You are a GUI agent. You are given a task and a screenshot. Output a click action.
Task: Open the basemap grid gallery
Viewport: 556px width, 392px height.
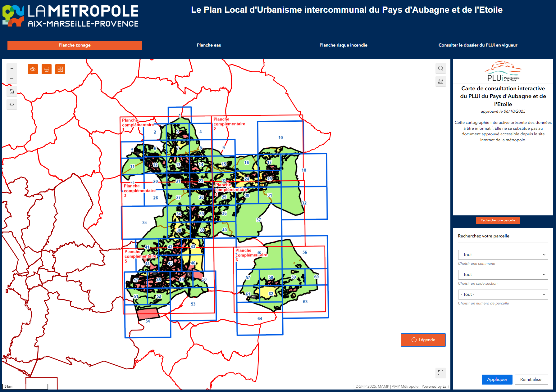60,69
